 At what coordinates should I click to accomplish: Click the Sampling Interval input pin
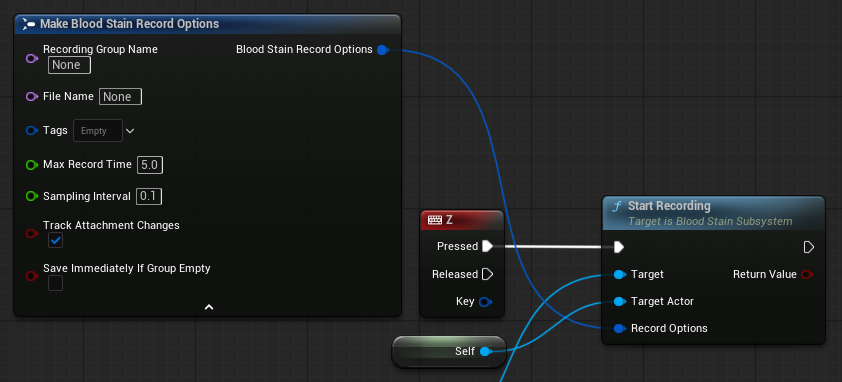tap(32, 197)
